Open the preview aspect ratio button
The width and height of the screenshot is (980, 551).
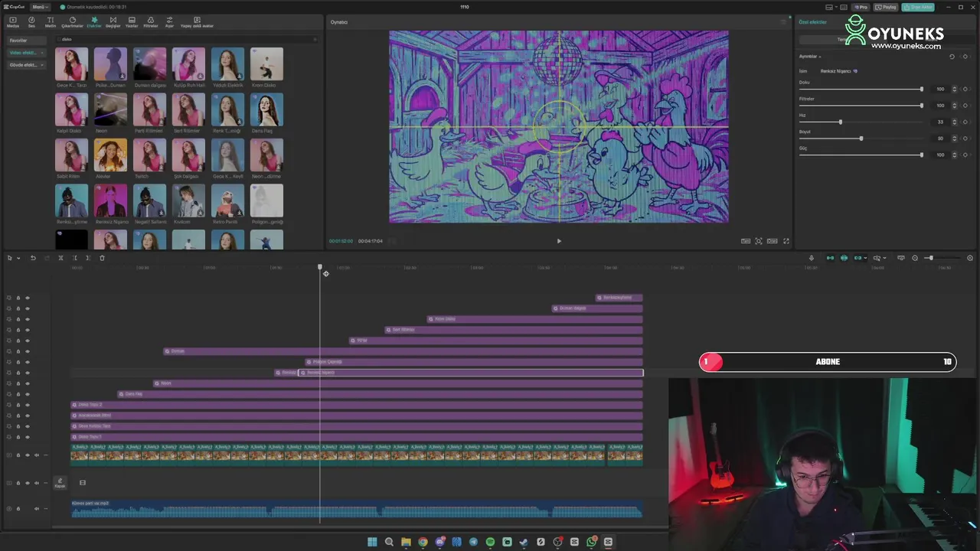[773, 241]
